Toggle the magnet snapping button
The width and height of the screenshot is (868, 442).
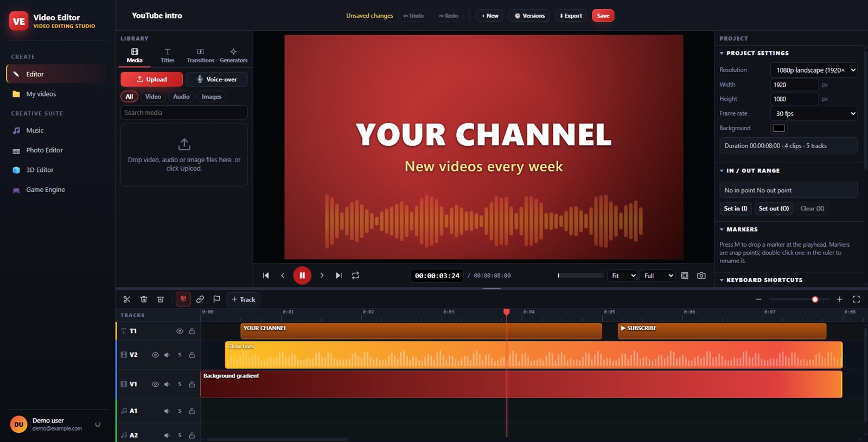183,299
